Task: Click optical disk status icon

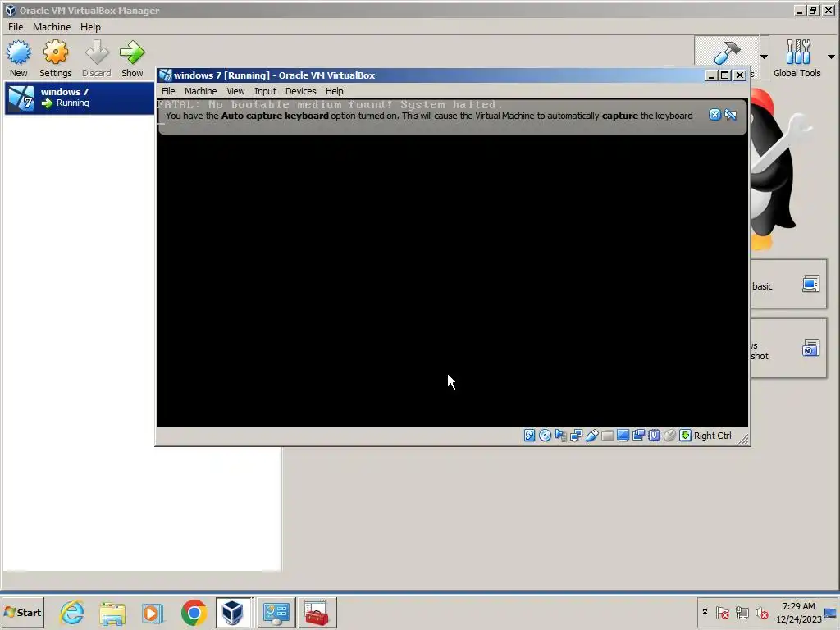Action: 545,436
